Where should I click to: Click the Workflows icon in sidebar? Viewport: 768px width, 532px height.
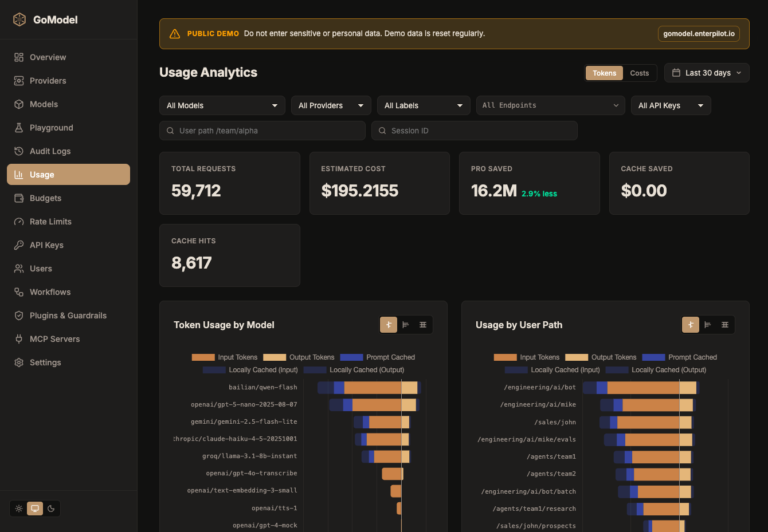point(19,292)
